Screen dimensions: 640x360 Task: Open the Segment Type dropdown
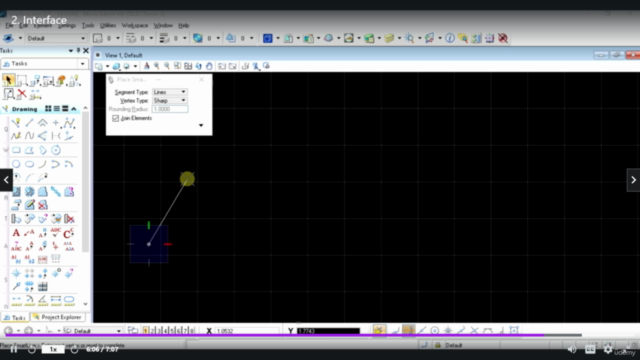(x=169, y=92)
